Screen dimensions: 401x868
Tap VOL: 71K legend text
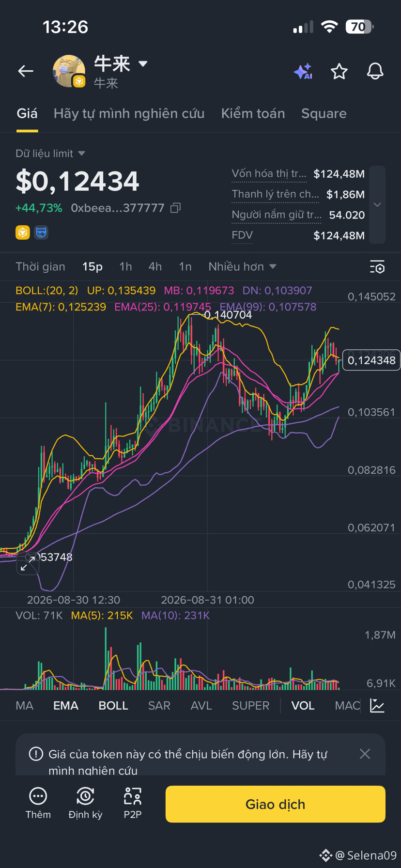pos(39,616)
